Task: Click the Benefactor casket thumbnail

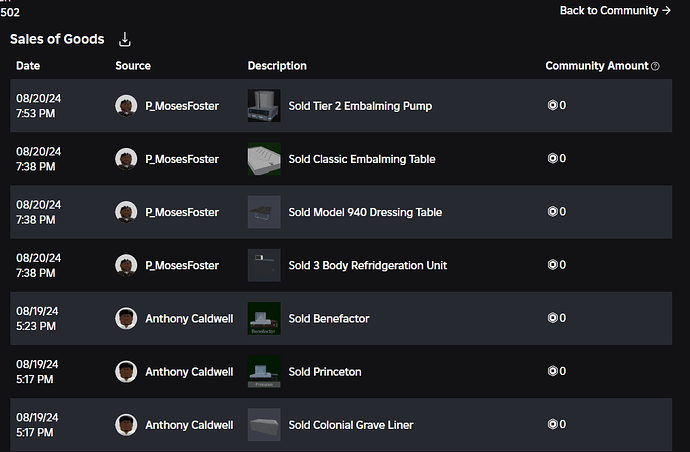Action: click(264, 318)
